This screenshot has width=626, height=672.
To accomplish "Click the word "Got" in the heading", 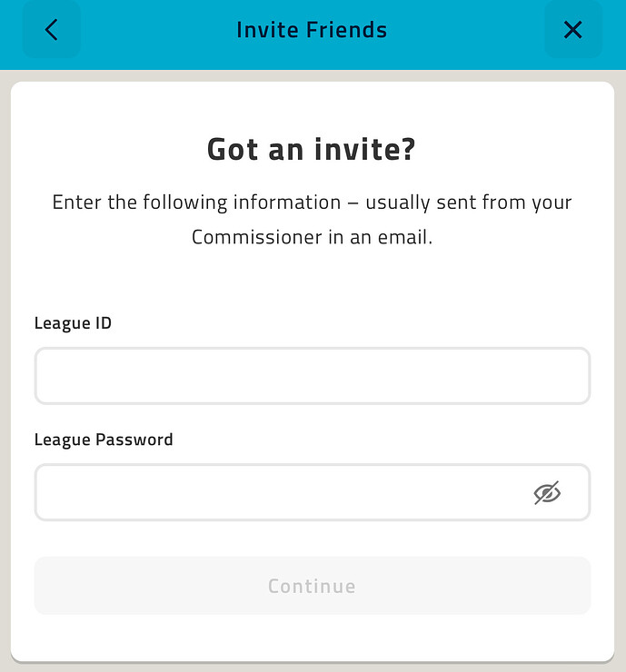I will click(233, 150).
